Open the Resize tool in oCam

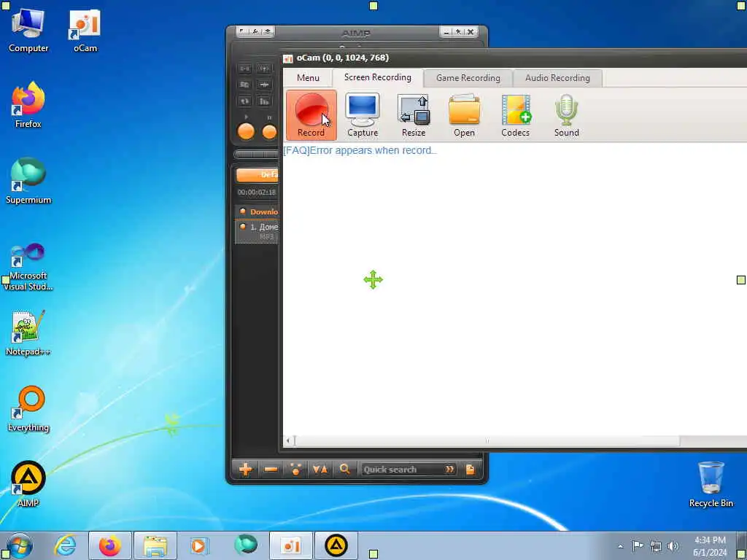pos(414,115)
